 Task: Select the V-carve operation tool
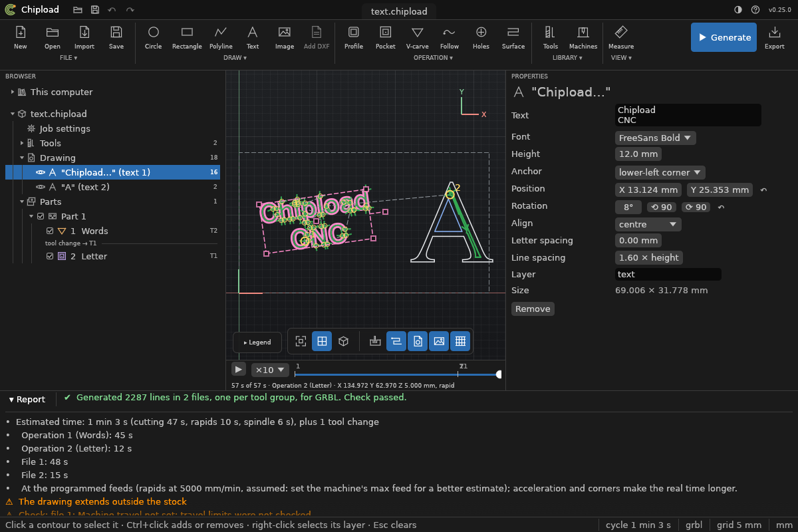click(x=417, y=37)
